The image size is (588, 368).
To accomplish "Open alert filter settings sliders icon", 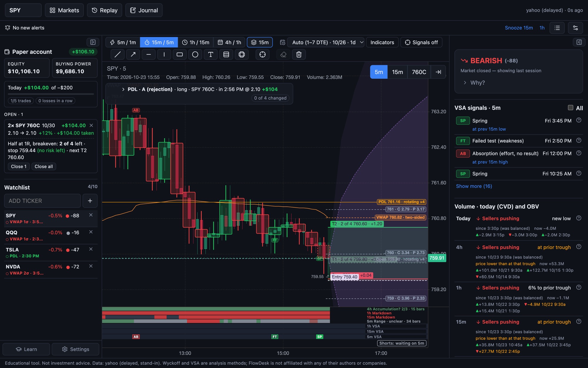I will 575,28.
